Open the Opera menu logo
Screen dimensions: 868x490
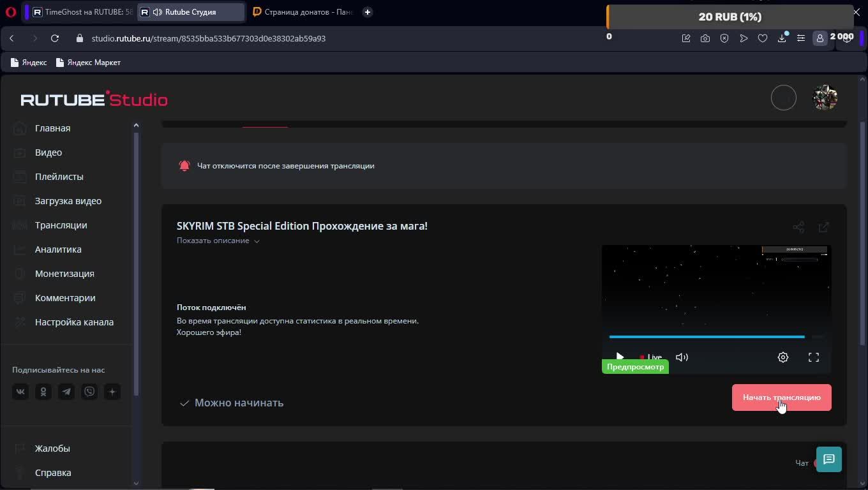click(10, 12)
